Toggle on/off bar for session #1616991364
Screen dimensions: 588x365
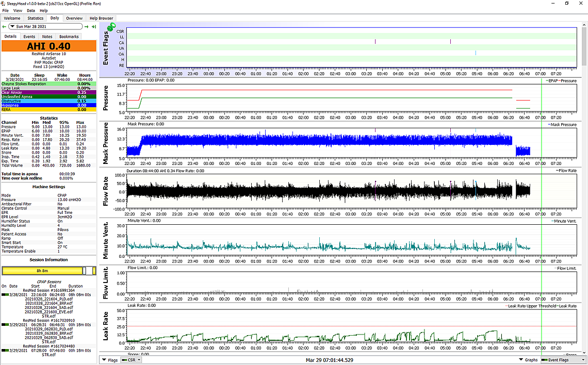5,295
